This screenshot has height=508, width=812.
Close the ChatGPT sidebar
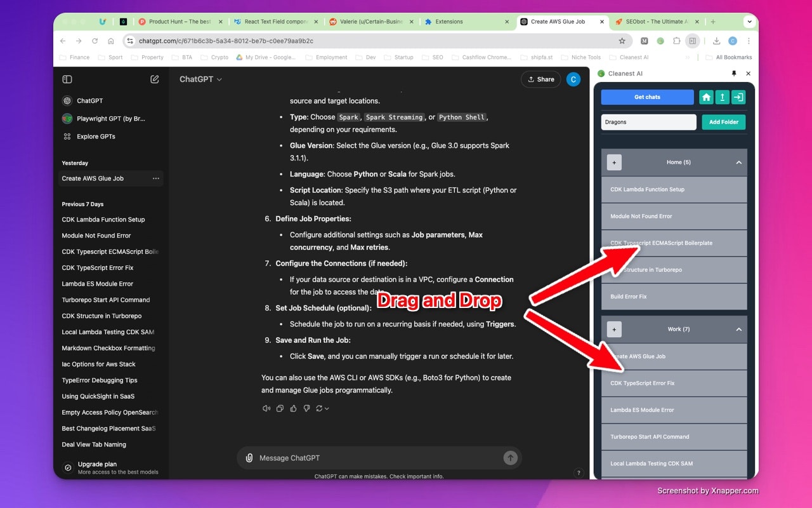[67, 79]
